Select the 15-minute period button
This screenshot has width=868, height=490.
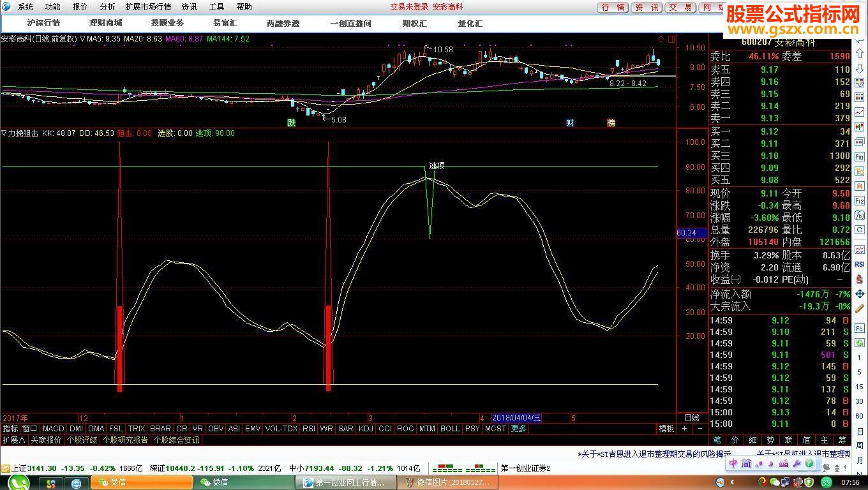[860, 387]
